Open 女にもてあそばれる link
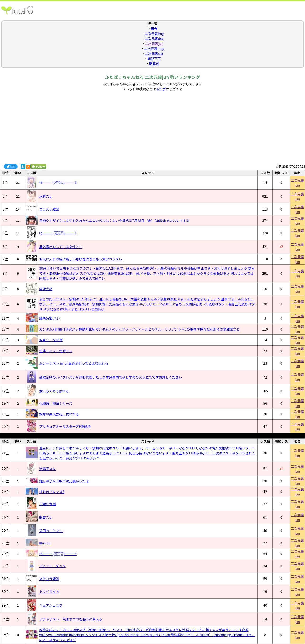305x644 pixels. tap(54, 391)
